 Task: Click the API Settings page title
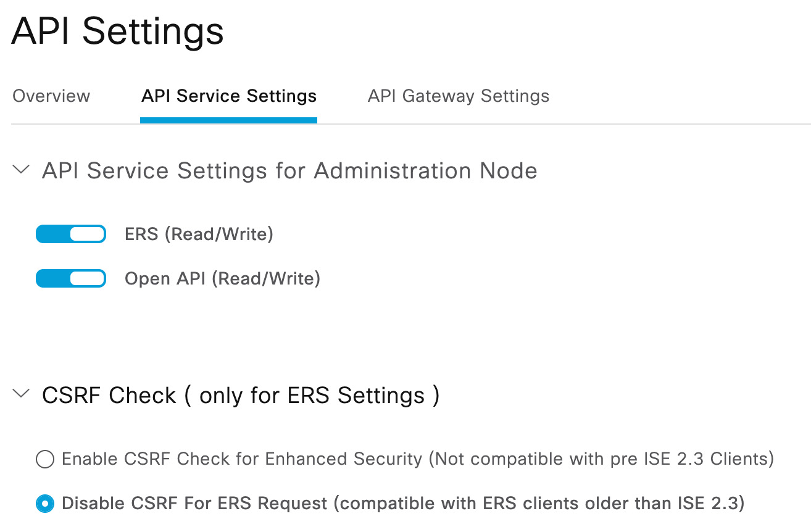[x=117, y=31]
